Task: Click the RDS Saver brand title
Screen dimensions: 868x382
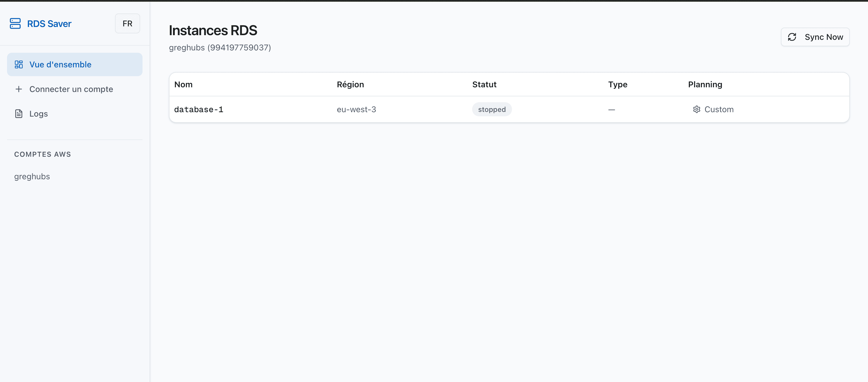Action: (x=49, y=24)
